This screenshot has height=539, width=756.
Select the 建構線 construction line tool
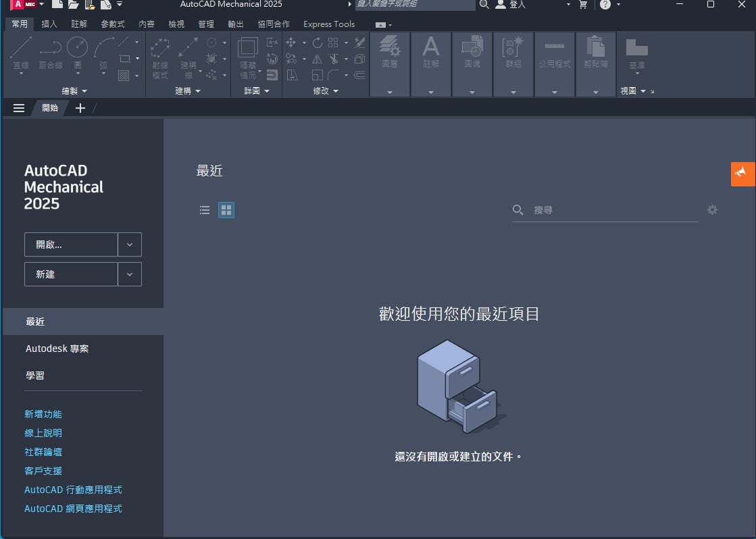click(x=188, y=58)
